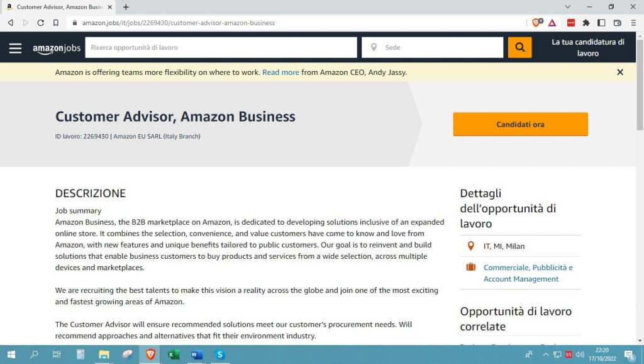Click the orange search magnifier button
The width and height of the screenshot is (644, 364).
[x=519, y=47]
